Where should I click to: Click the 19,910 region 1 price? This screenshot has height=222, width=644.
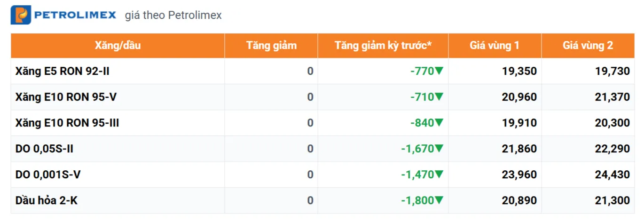coord(519,123)
